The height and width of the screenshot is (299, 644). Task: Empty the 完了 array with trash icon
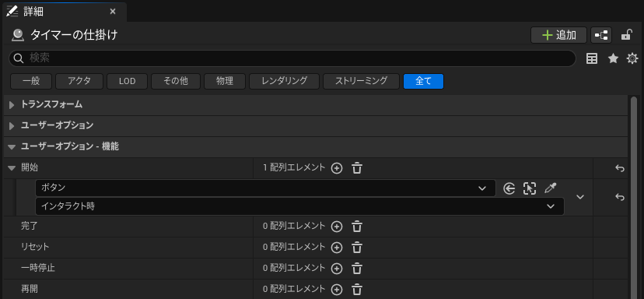[357, 227]
